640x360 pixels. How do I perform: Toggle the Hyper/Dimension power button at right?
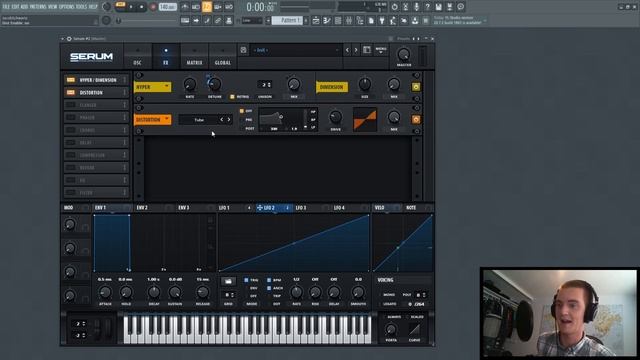pos(416,87)
